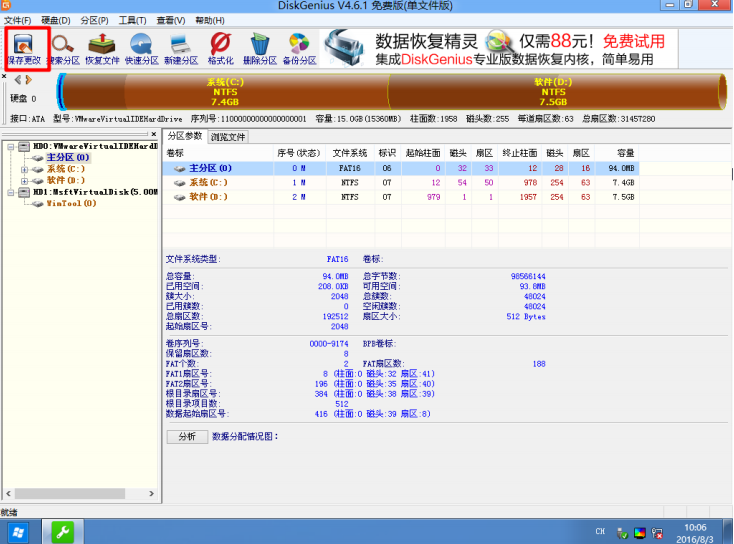Collapse the HD0 VMware disk tree node

coord(10,147)
